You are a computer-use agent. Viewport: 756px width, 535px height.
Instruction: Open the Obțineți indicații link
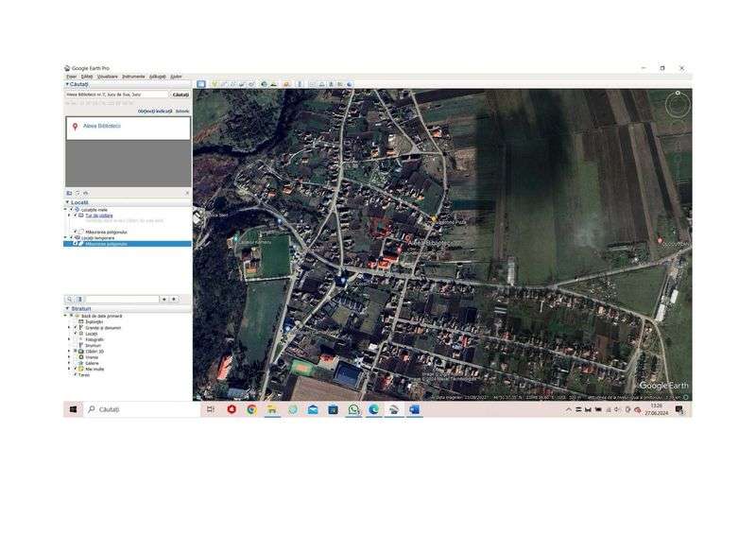pyautogui.click(x=155, y=111)
